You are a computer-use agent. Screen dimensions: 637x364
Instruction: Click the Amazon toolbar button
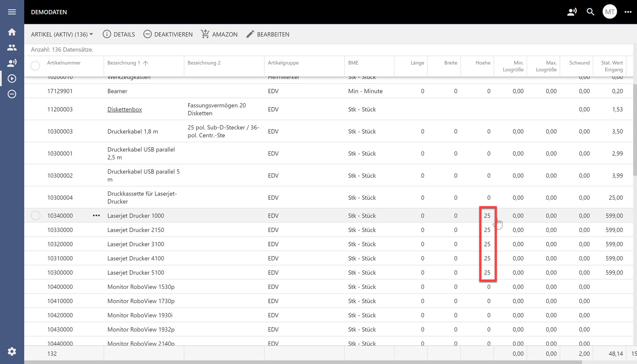click(219, 34)
